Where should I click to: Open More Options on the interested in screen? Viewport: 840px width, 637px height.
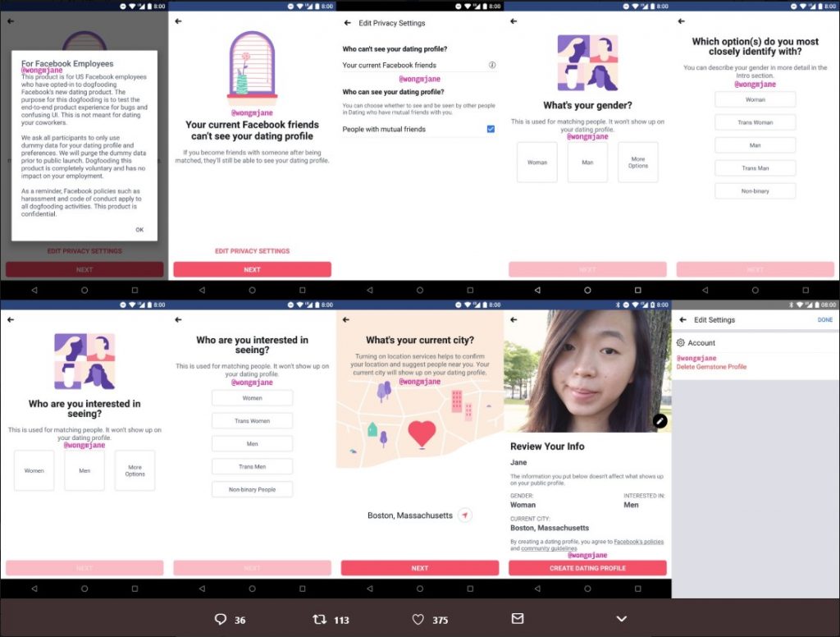pos(135,470)
